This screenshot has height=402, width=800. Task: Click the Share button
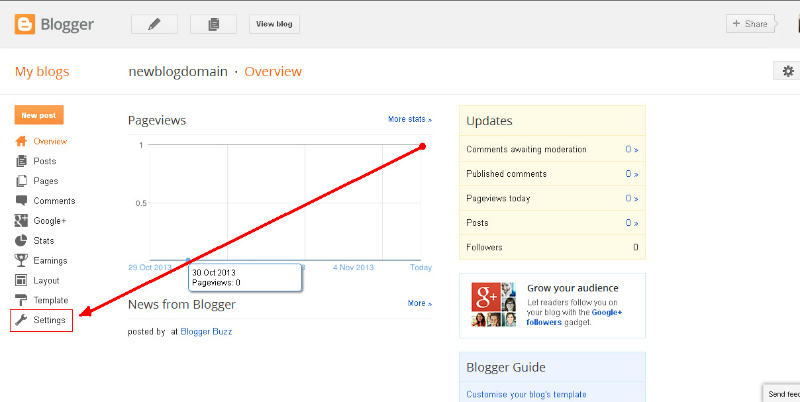click(750, 23)
